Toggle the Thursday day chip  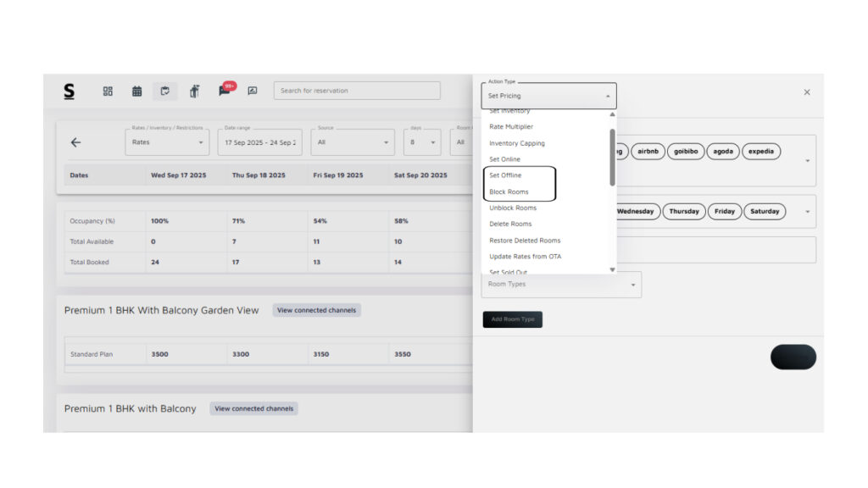click(683, 211)
